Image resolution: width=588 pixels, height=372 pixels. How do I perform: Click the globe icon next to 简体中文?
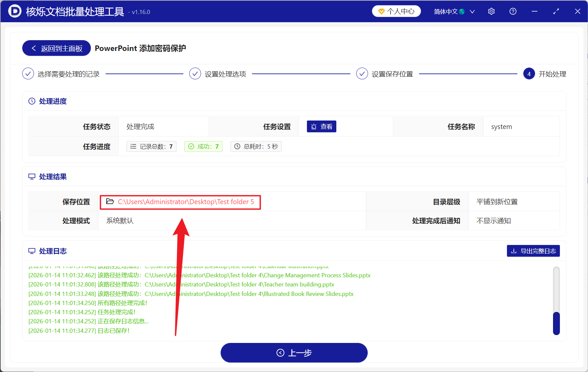click(462, 11)
